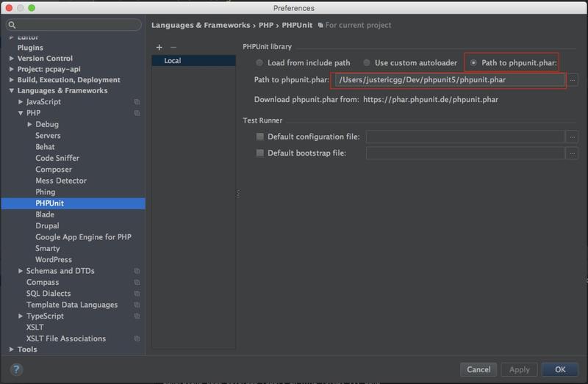
Task: Click the Default bootstrap file text field
Action: click(465, 153)
